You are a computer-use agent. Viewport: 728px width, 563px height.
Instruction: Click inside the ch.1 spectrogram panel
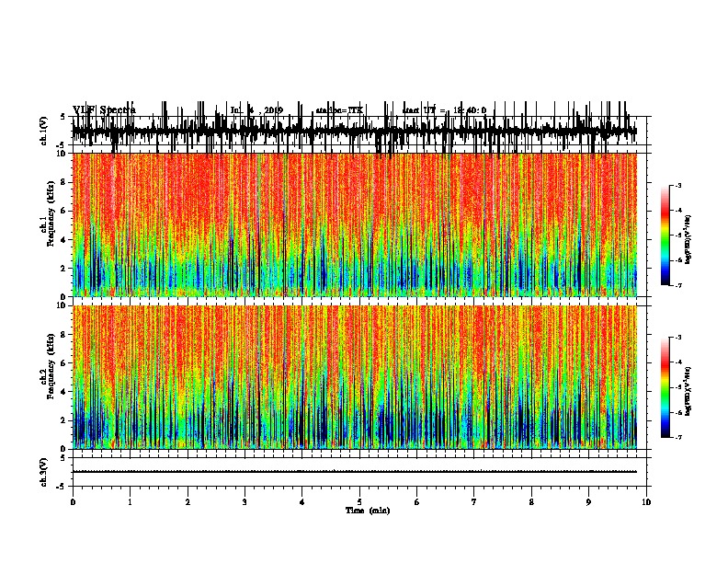click(x=354, y=224)
